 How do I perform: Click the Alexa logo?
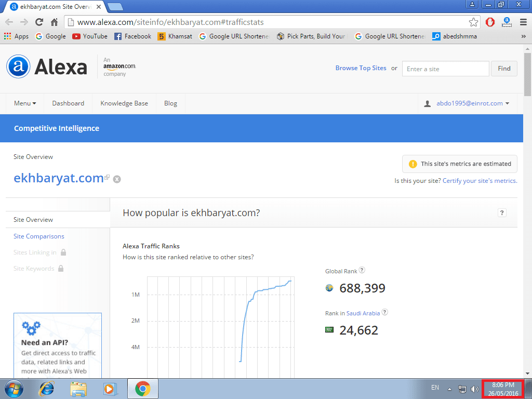click(x=47, y=66)
